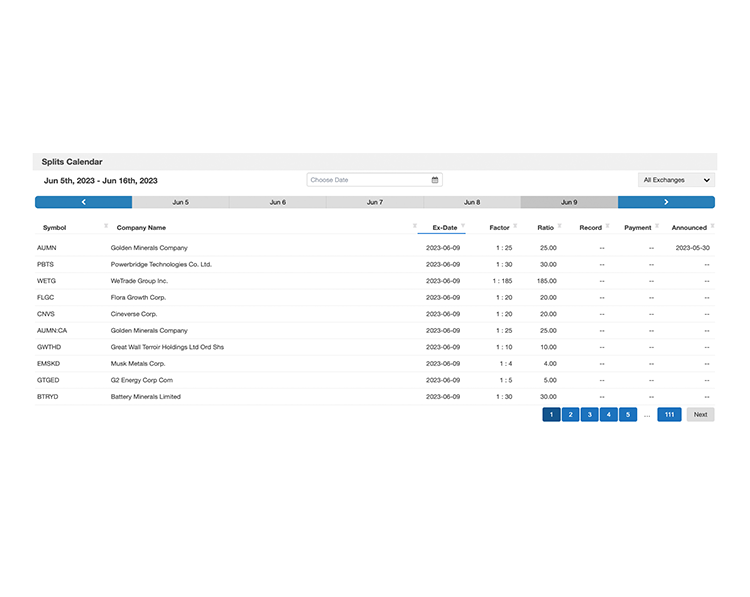
Task: Click filter icon beside Company Name header
Action: click(x=415, y=227)
